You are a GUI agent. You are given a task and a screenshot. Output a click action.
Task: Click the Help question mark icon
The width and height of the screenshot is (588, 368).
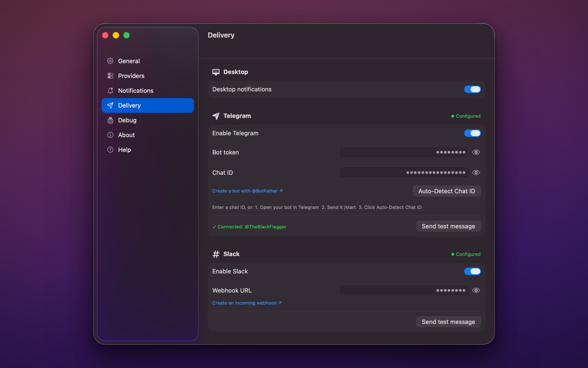110,150
